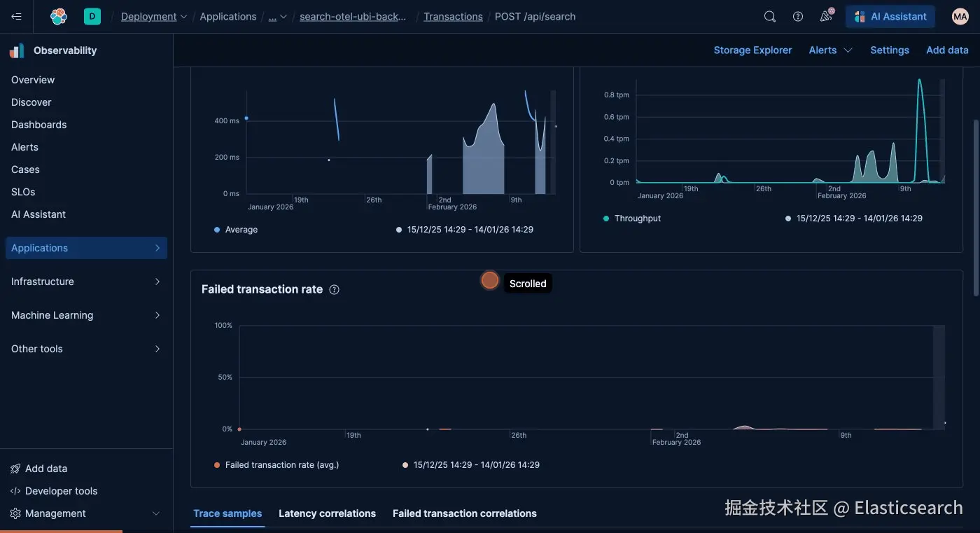Open the AI Assistant button

[890, 17]
